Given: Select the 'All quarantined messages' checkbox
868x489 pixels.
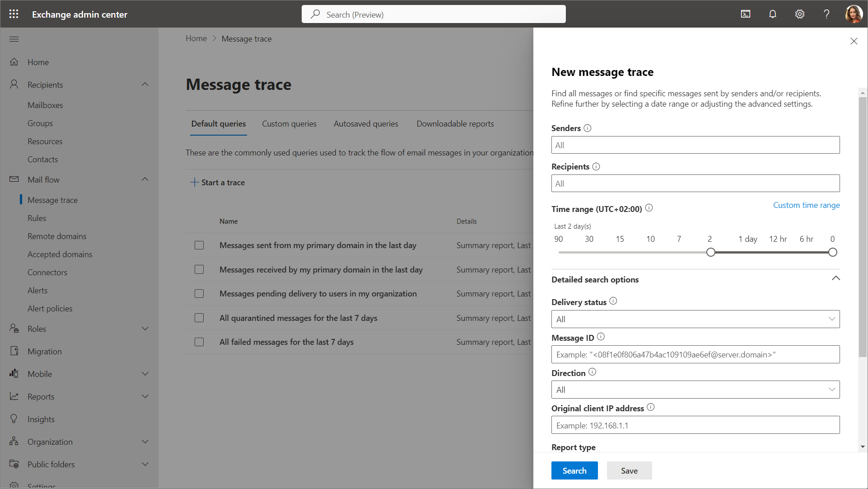Looking at the screenshot, I should pyautogui.click(x=199, y=318).
